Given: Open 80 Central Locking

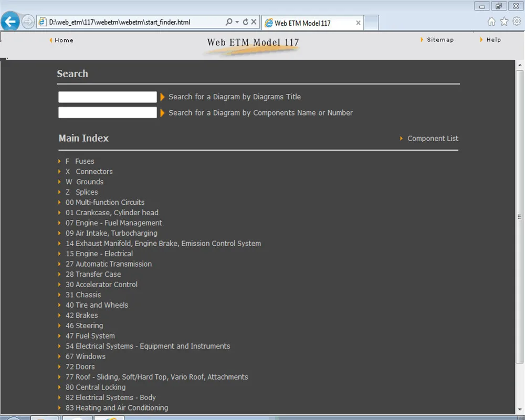Looking at the screenshot, I should click(x=96, y=387).
